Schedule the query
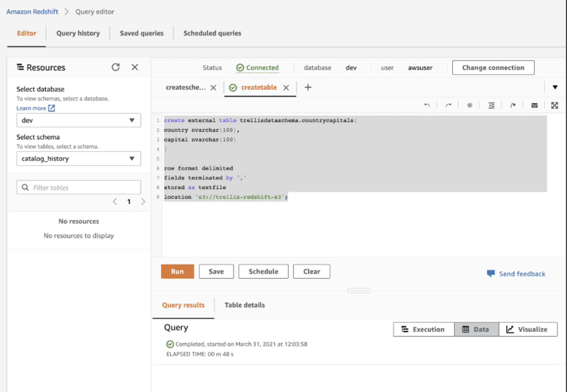 pos(263,271)
